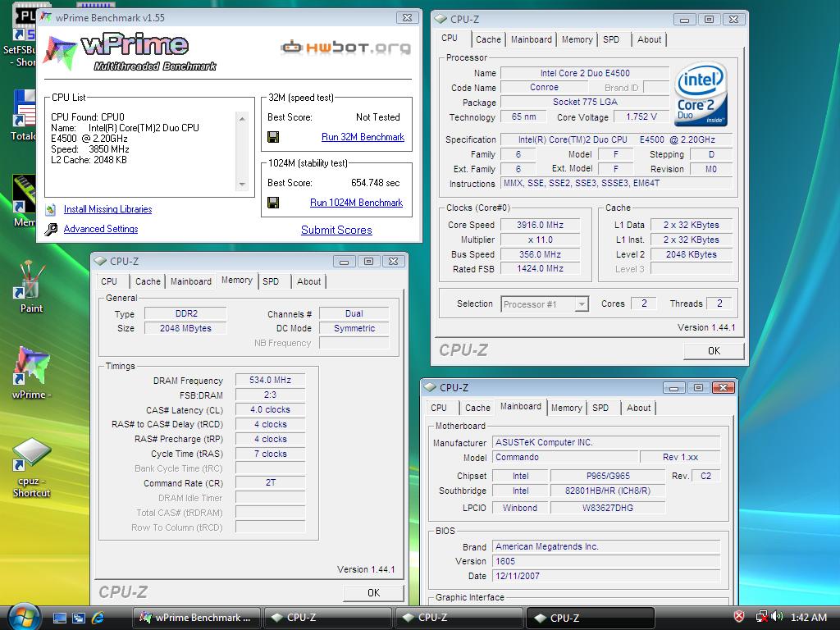Click Show Desktop in Quick Launch
The width and height of the screenshot is (840, 630).
59,618
